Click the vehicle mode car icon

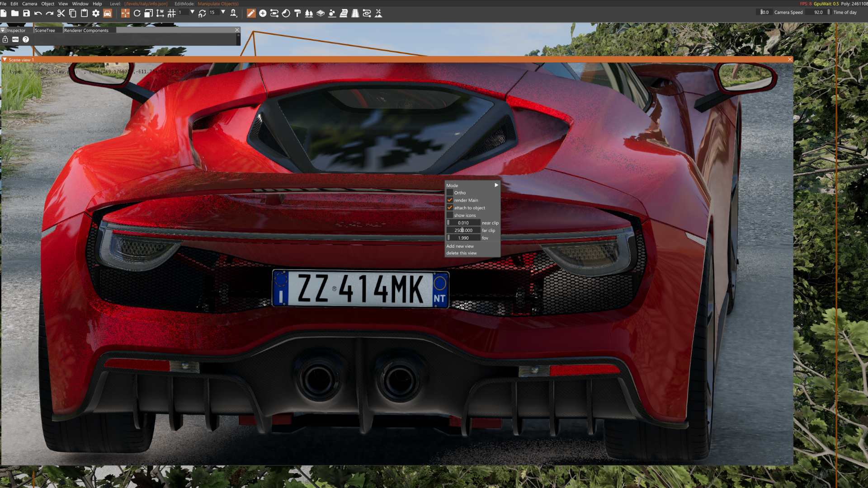pos(107,13)
